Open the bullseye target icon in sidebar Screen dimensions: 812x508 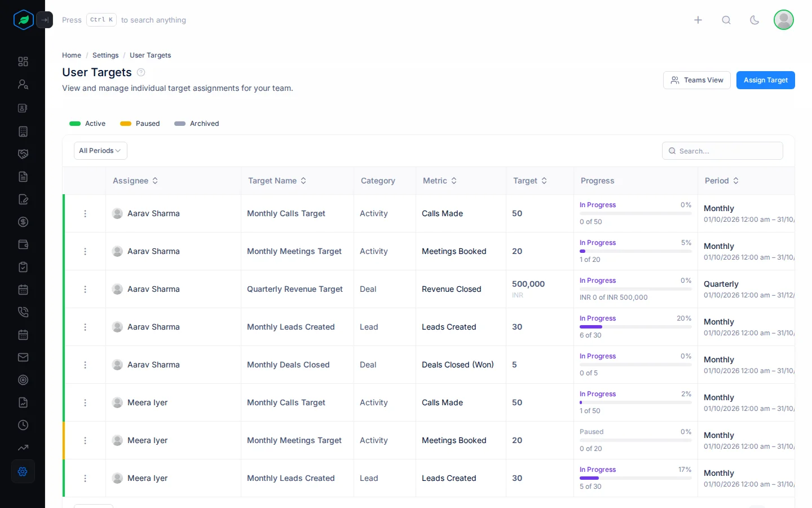23,380
